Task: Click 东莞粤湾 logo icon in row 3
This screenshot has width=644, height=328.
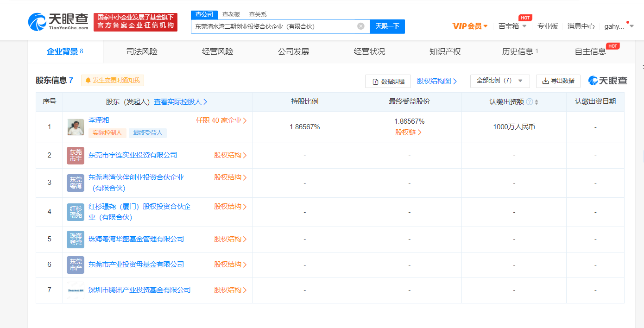Action: [x=76, y=183]
